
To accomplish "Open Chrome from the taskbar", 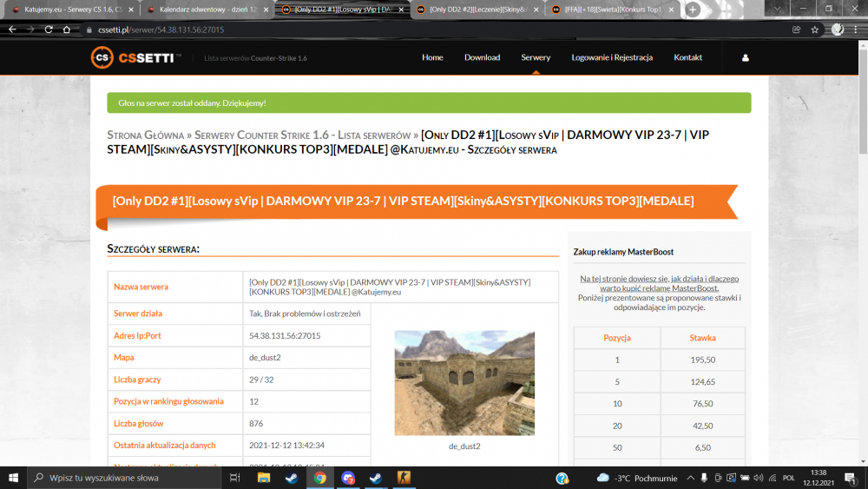I will (319, 478).
